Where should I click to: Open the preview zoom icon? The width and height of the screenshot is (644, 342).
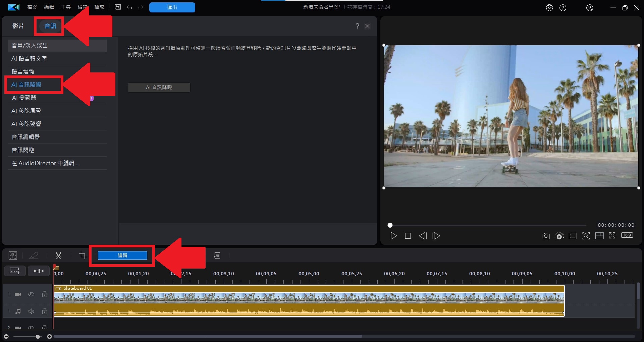(x=586, y=236)
